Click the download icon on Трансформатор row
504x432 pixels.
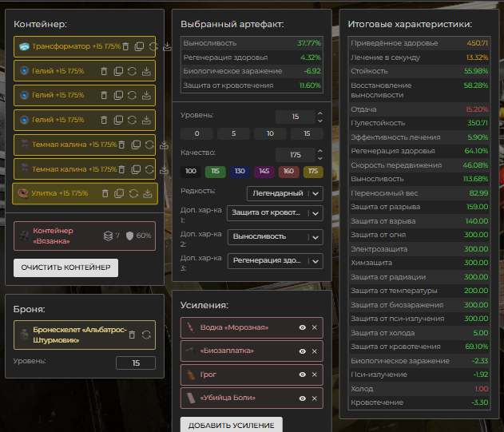[166, 47]
